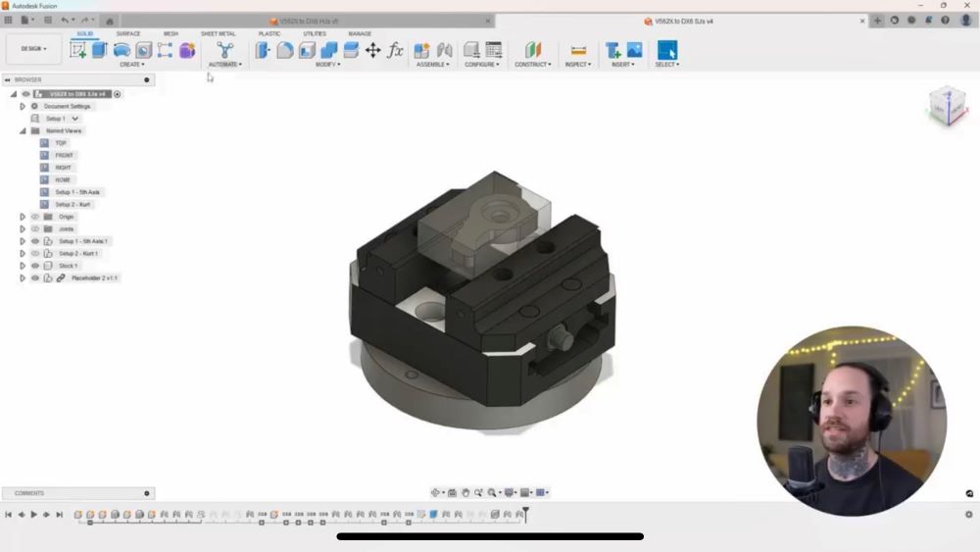Screen dimensions: 980x552
Task: Hide Setup 1 - 5th Axis:1 component
Action: (35, 241)
